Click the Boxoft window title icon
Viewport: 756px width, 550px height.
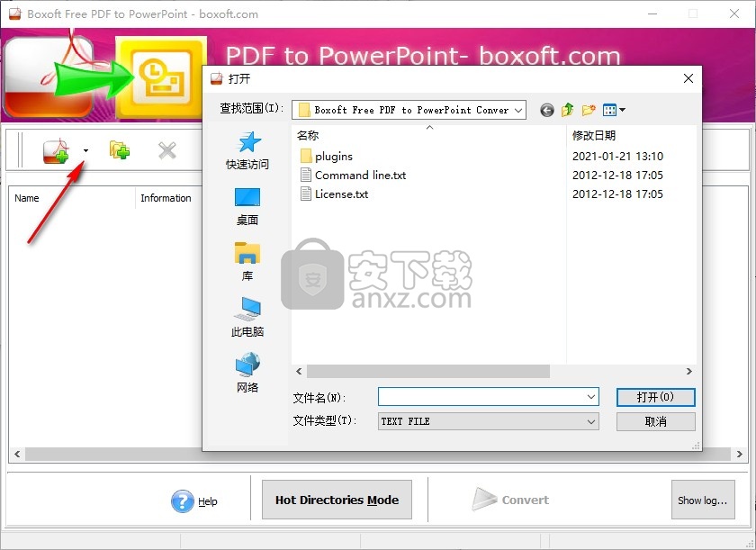pyautogui.click(x=14, y=14)
